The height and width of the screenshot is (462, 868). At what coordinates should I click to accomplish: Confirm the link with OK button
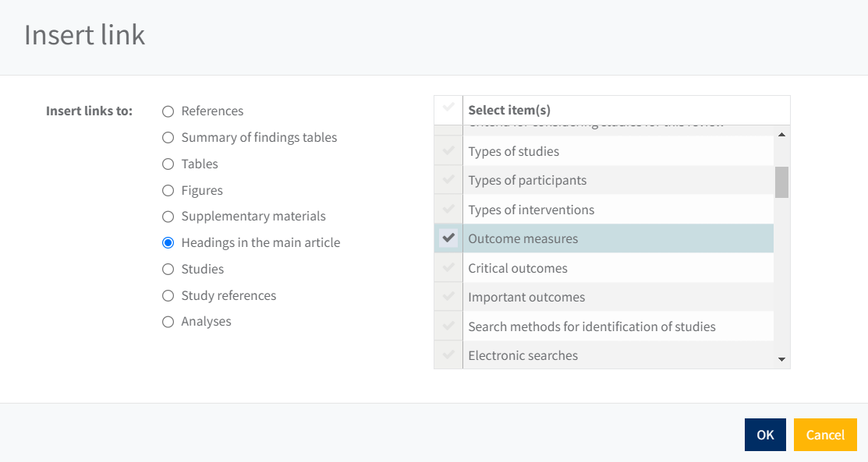[765, 435]
